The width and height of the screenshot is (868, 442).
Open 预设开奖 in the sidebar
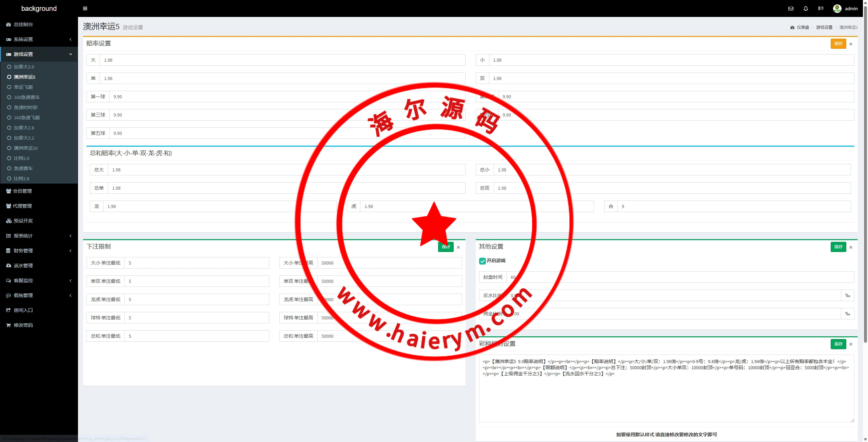[23, 221]
